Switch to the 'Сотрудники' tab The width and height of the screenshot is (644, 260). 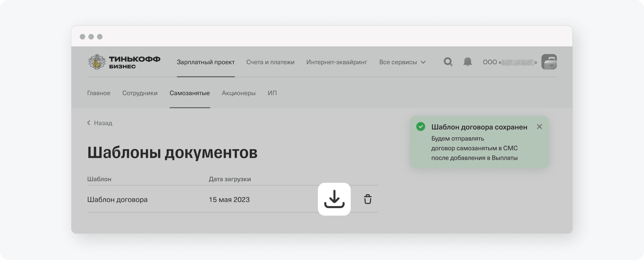click(140, 93)
